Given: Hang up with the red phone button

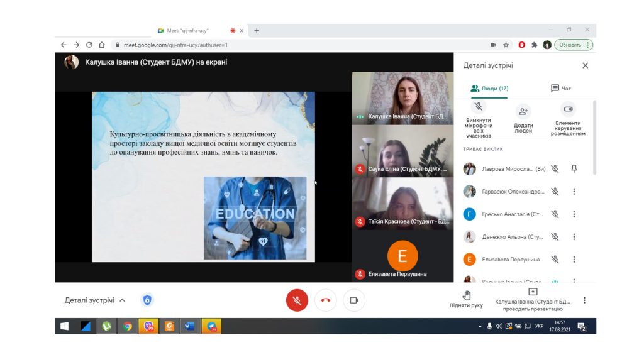Looking at the screenshot, I should point(326,300).
